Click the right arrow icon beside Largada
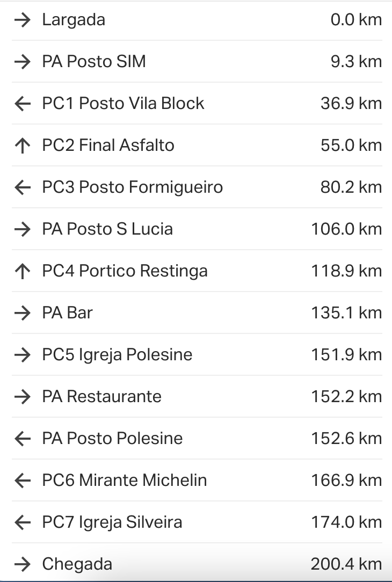The width and height of the screenshot is (392, 582). [x=22, y=20]
